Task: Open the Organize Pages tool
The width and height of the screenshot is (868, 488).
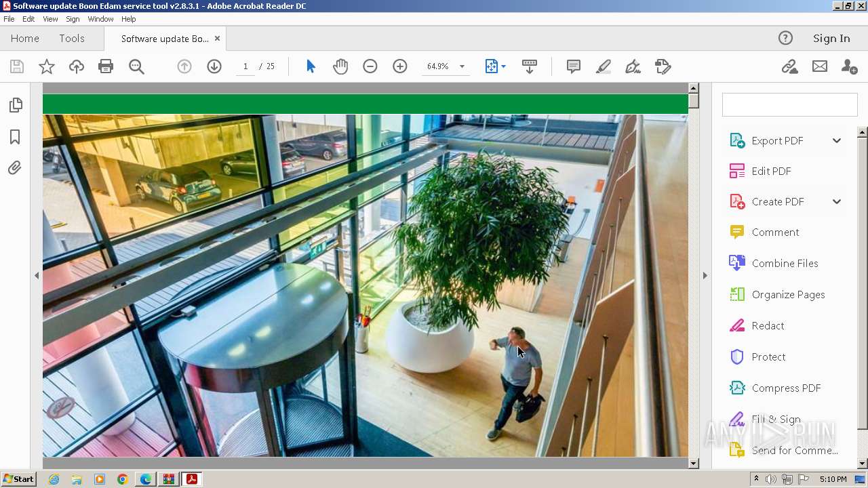Action: click(x=788, y=295)
